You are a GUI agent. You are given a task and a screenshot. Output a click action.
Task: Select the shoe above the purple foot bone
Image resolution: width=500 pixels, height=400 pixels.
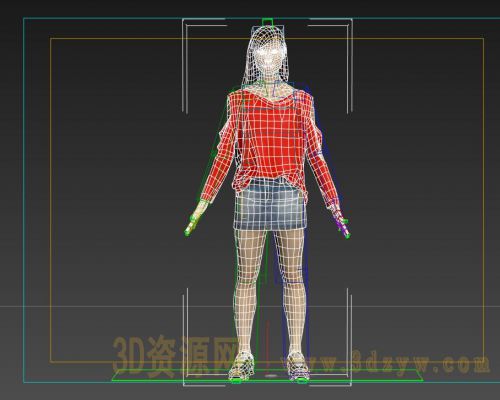(x=298, y=366)
